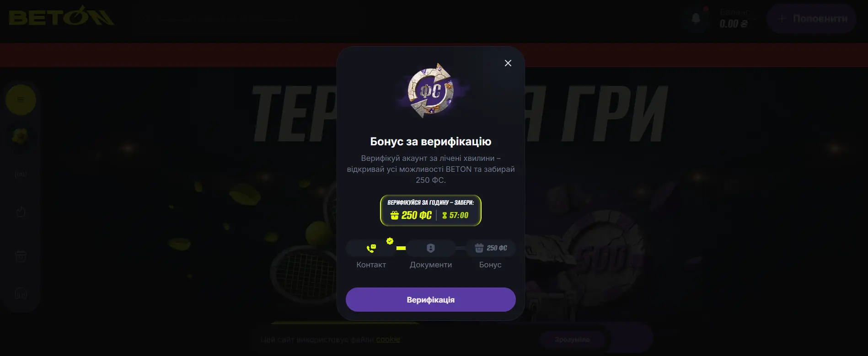Open the gift bonuses icon in sidebar
The width and height of the screenshot is (868, 356).
(x=21, y=256)
